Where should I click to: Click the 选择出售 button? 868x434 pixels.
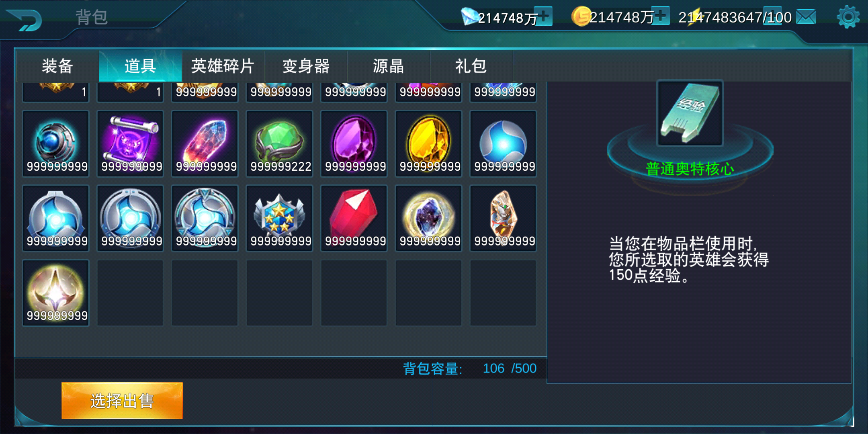[122, 401]
